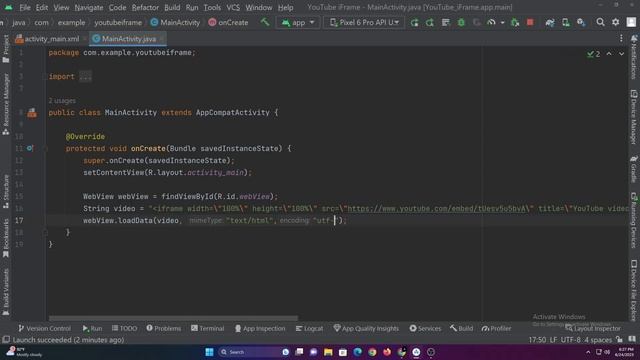
Task: Open the Terminal tool window
Action: click(207, 328)
